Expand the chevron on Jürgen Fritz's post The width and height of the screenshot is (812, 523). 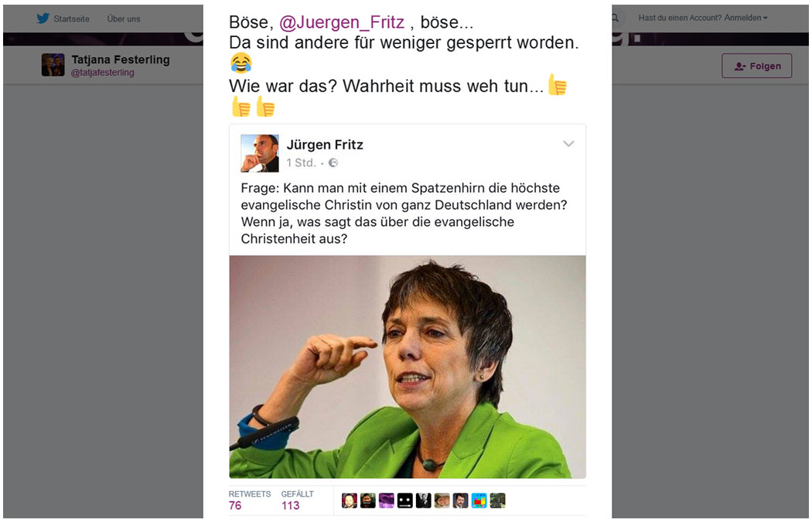pyautogui.click(x=568, y=144)
